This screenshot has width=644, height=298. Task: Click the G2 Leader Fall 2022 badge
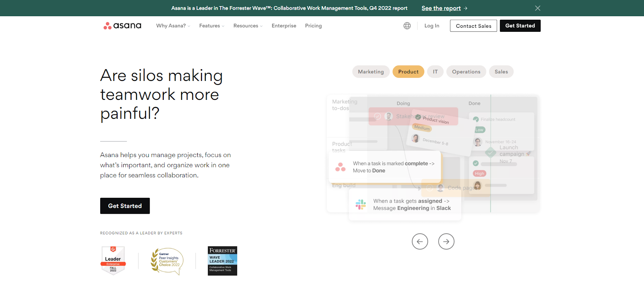tap(113, 261)
